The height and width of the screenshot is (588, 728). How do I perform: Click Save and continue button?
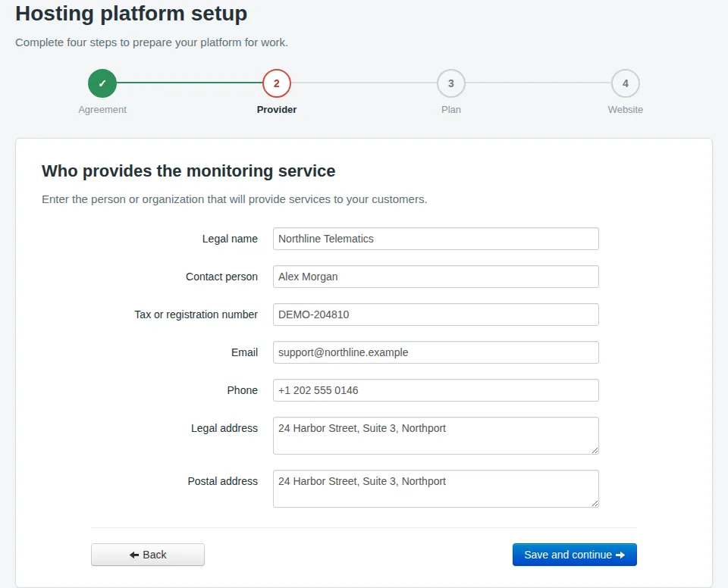(574, 555)
